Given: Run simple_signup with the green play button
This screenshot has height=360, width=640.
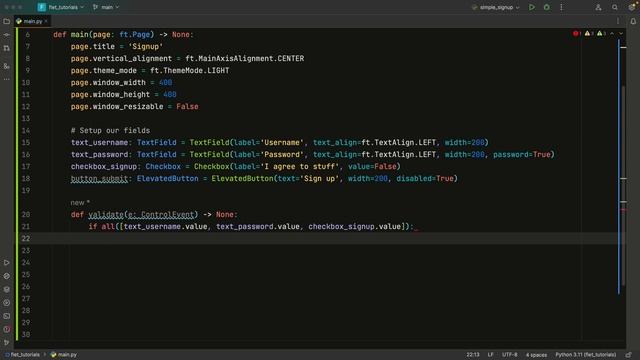Looking at the screenshot, I should [531, 7].
